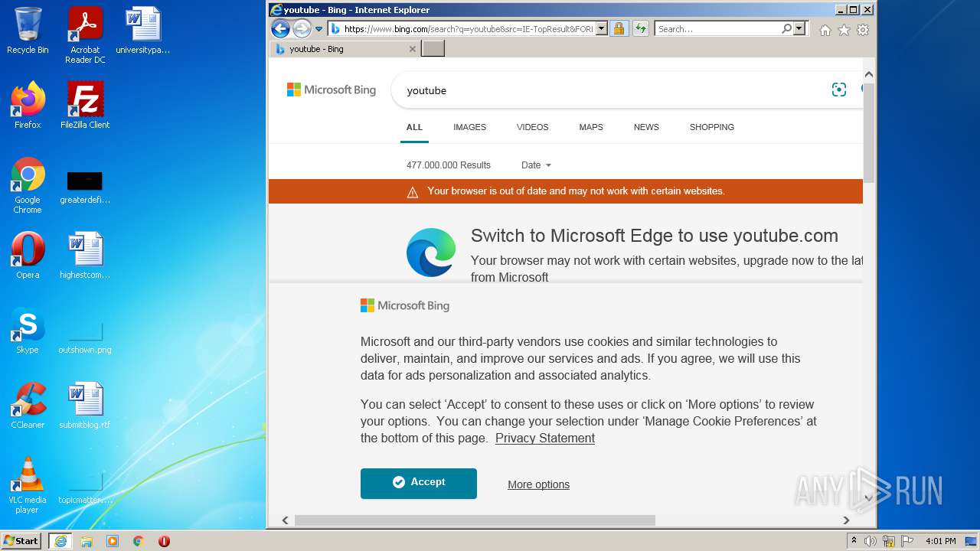Screen dimensions: 980x551
Task: Click the horizontal scrollbar thumb
Action: (x=475, y=520)
